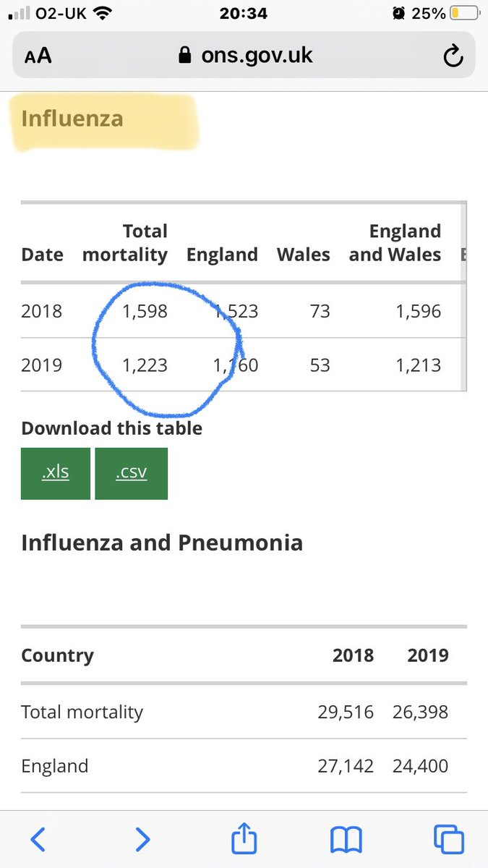The image size is (488, 868).
Task: Open the share sheet icon
Action: click(x=244, y=838)
